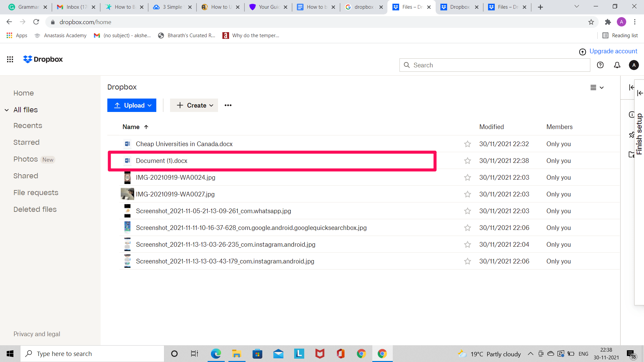
Task: Switch to Gmail Inbox tab
Action: coord(76,7)
